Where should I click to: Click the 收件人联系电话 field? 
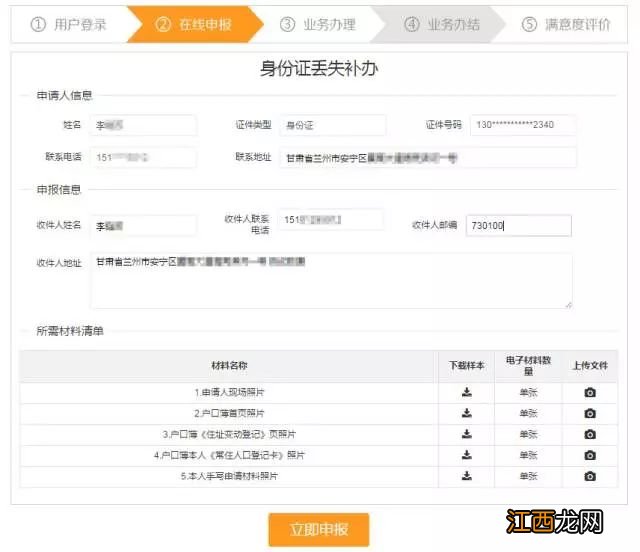pyautogui.click(x=331, y=220)
